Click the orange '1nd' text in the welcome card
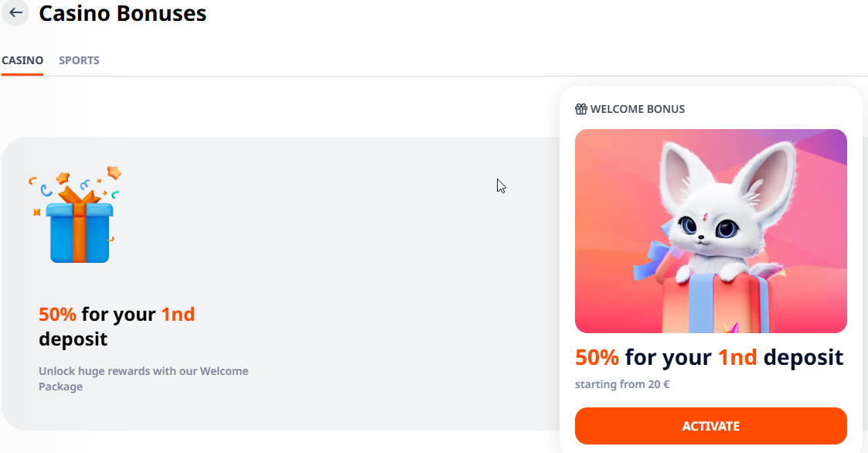Image resolution: width=868 pixels, height=453 pixels. [x=737, y=357]
